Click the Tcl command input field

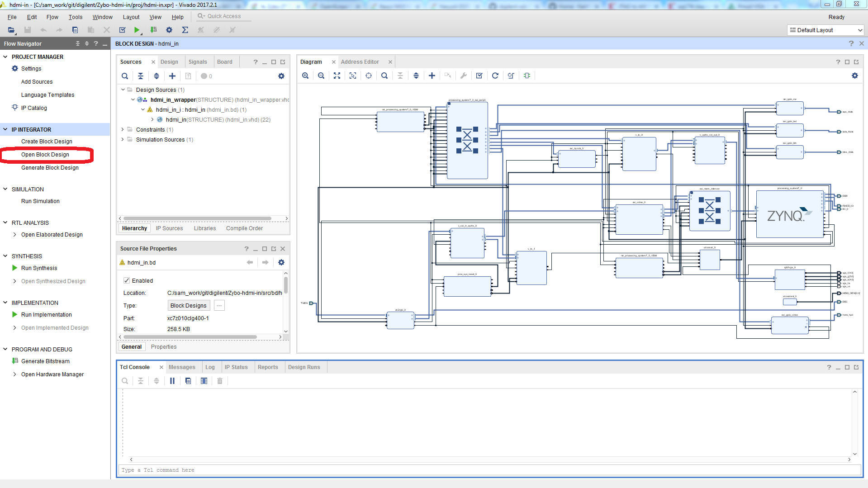(489, 470)
